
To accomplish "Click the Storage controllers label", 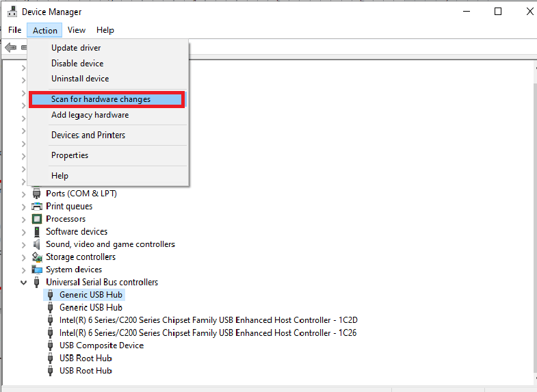I will 81,257.
